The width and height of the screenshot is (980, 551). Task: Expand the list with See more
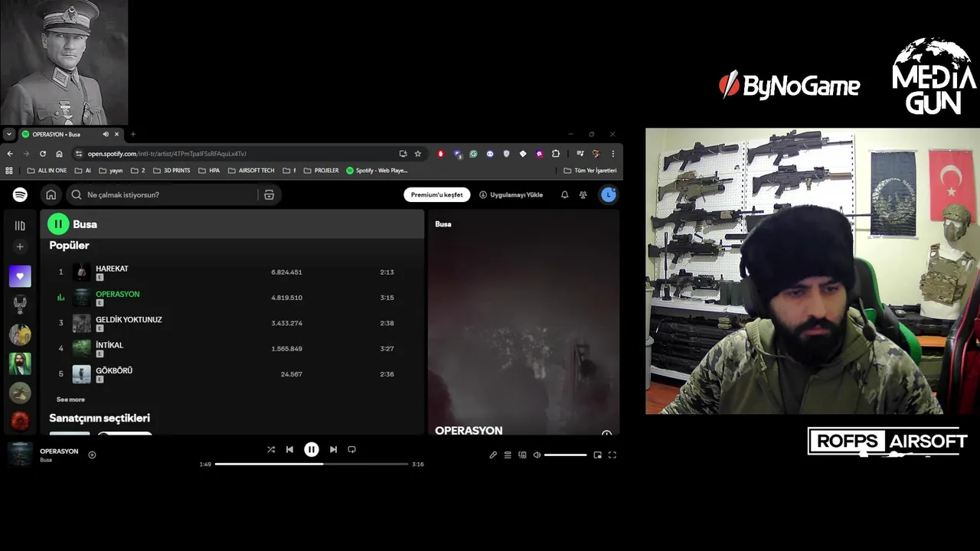coord(70,399)
